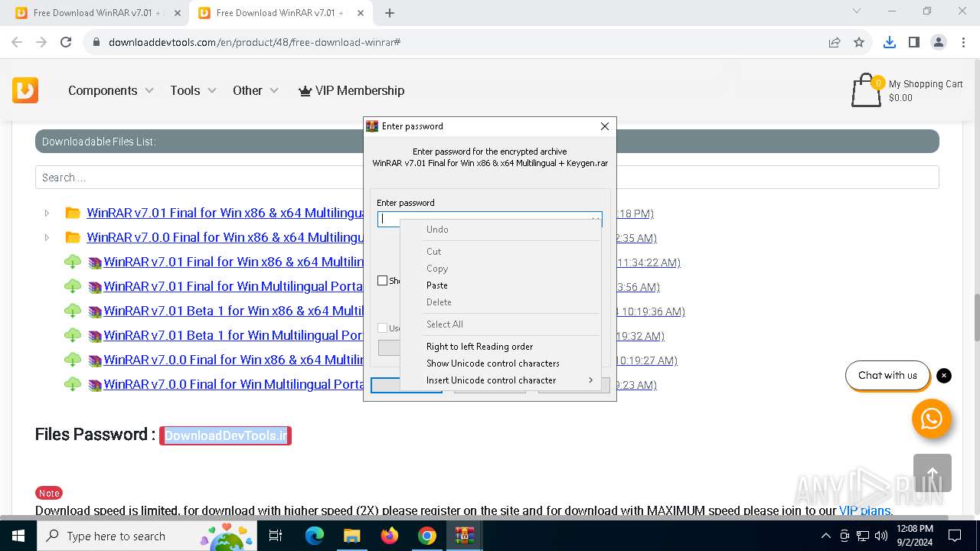Screen dimensions: 980x551
Task: Open the WinRAR v7.01 Beta 1 Portable link
Action: click(234, 336)
